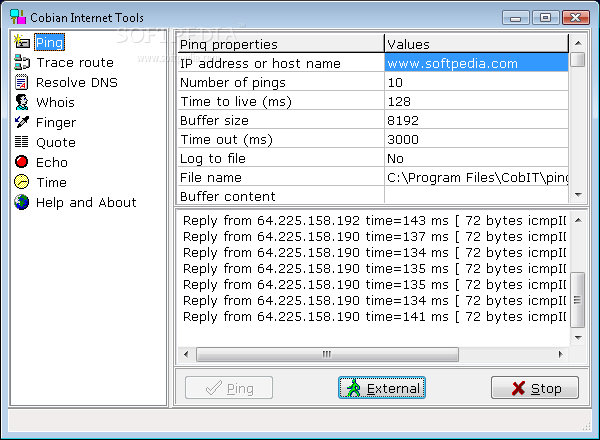Open the Time tool entry

[51, 182]
